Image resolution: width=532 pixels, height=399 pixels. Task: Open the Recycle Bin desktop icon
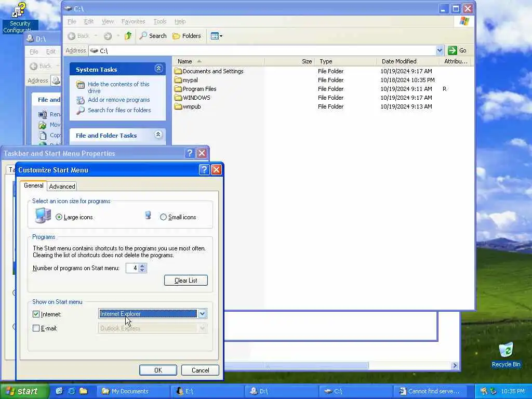pos(506,355)
